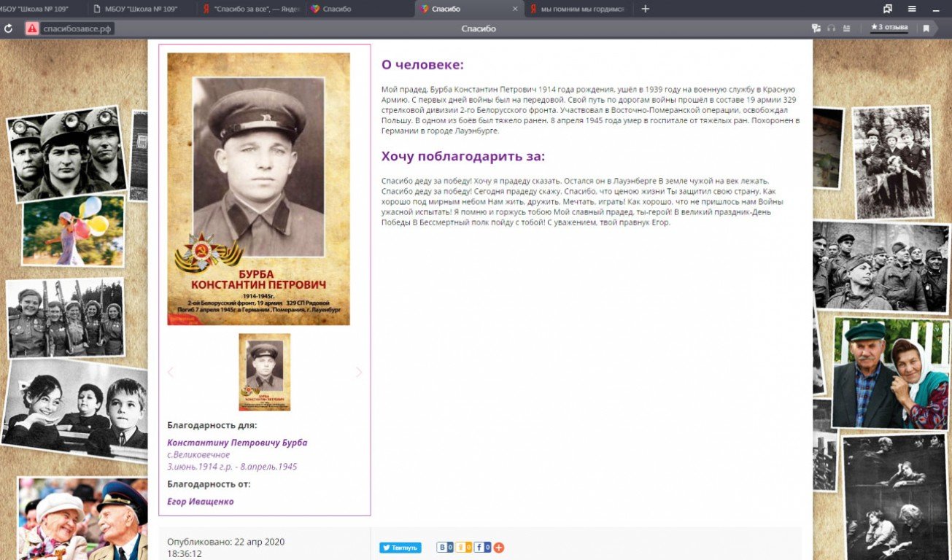952x560 pixels.
Task: Click the small portrait thumbnail of Бурба
Action: [264, 372]
